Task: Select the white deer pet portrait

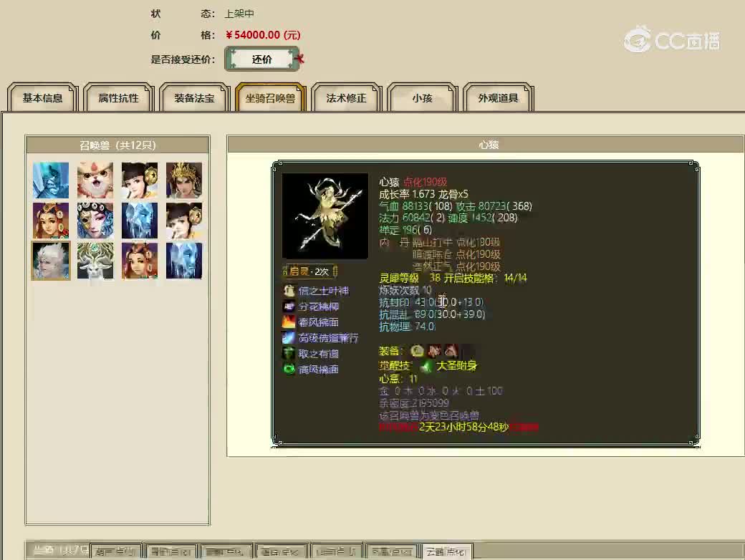Action: (x=95, y=261)
